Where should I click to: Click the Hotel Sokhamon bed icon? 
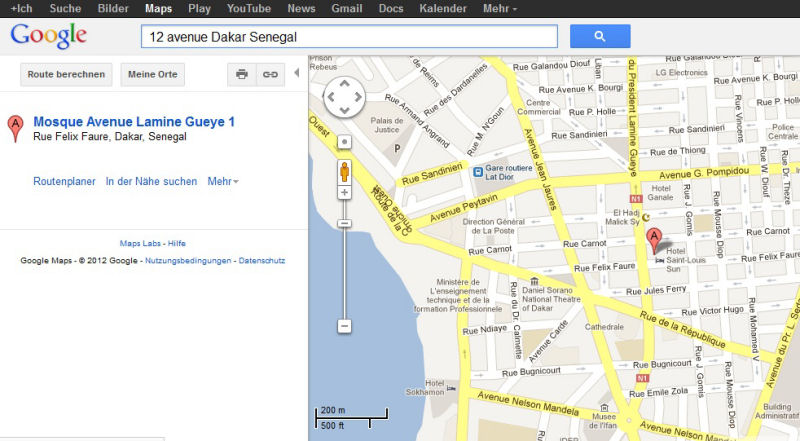451,388
